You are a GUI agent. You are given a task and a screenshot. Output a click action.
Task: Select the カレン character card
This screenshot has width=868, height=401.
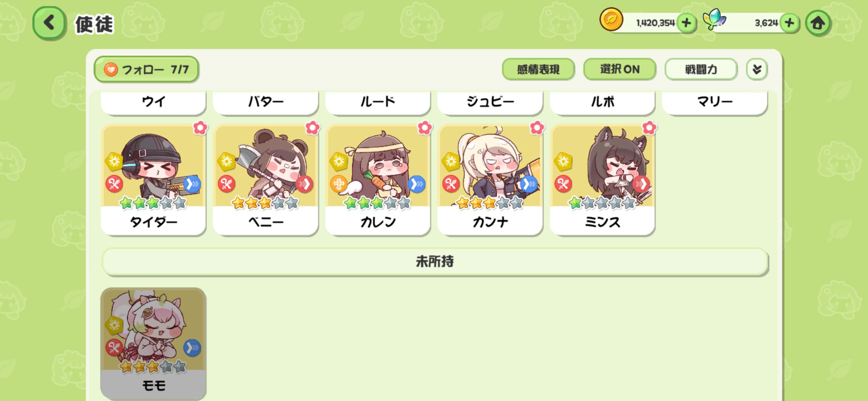[378, 180]
